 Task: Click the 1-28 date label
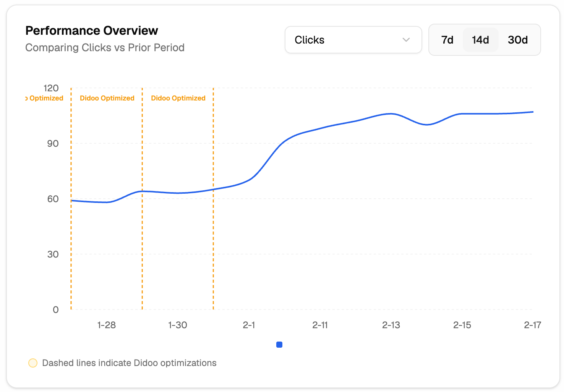coord(106,325)
